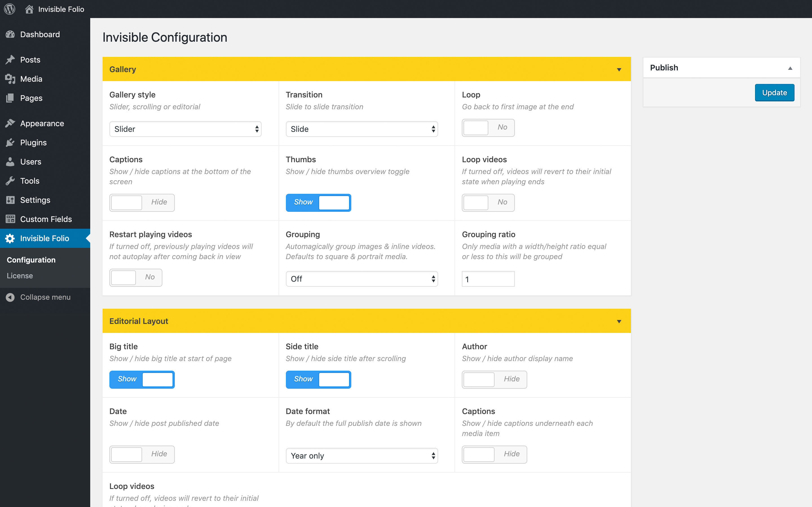Click the Collapse menu arrow icon

click(x=10, y=297)
